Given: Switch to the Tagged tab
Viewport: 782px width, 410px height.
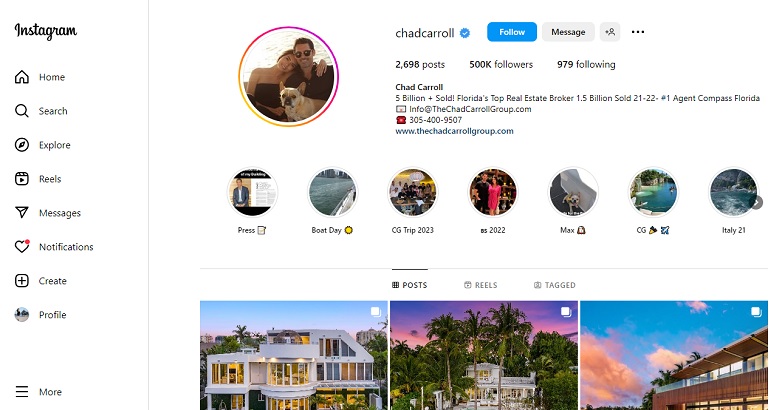Looking at the screenshot, I should tap(555, 285).
